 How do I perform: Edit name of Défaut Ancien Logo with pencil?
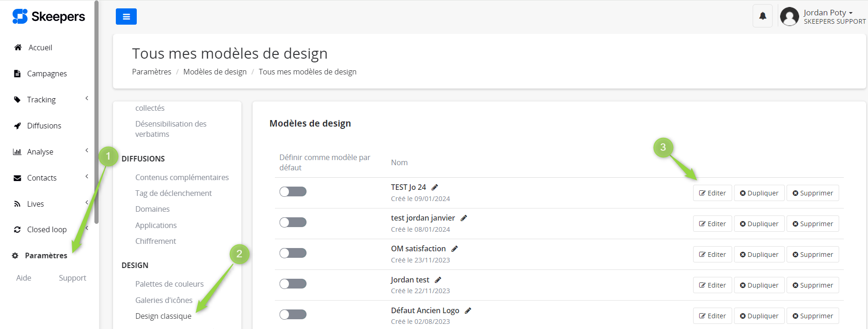pyautogui.click(x=468, y=310)
